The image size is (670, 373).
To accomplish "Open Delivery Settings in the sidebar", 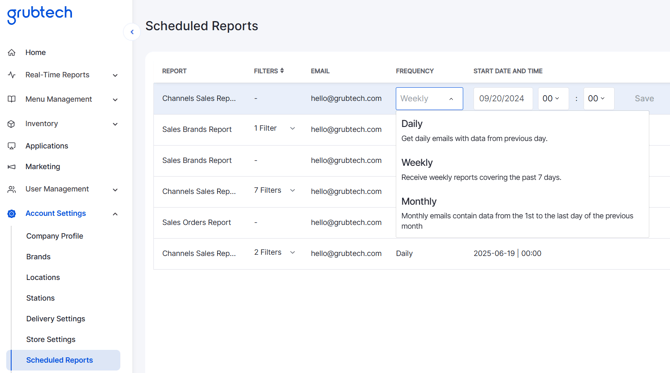I will coord(56,319).
